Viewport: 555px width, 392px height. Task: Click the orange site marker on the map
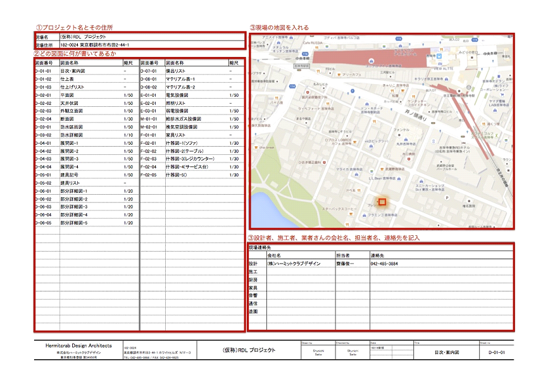(x=382, y=202)
